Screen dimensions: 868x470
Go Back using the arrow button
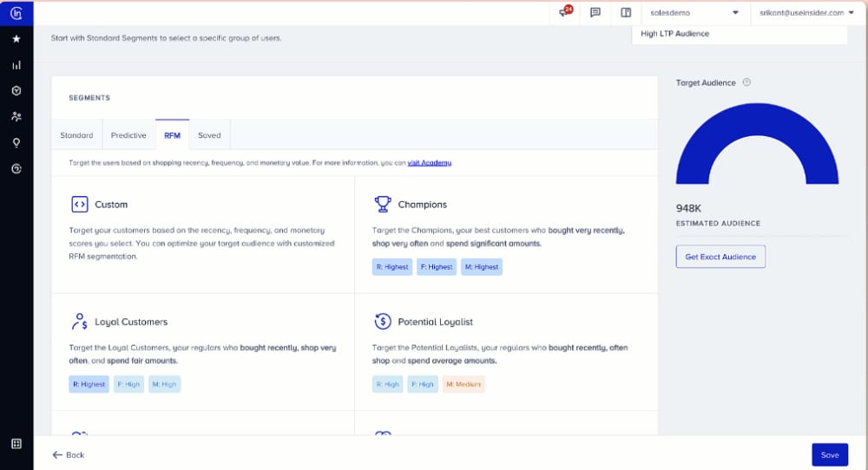point(68,454)
